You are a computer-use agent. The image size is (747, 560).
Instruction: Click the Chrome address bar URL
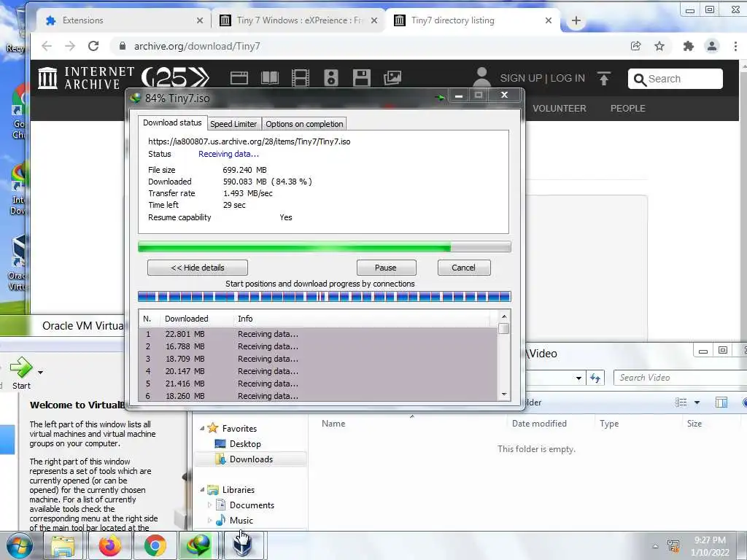pos(197,46)
